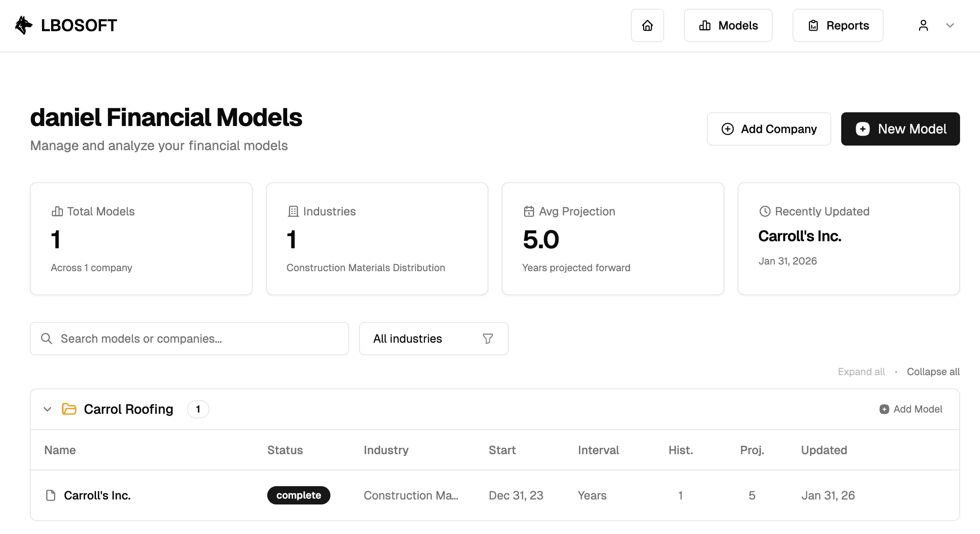Click the search magnifier icon
980x534 pixels.
point(47,339)
